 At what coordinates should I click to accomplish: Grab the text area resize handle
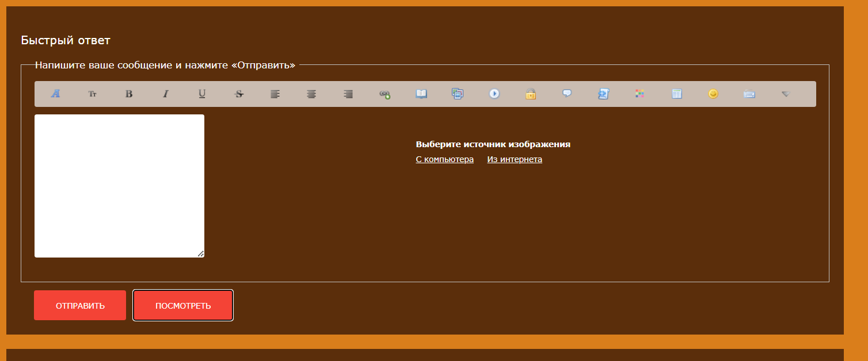coord(201,254)
